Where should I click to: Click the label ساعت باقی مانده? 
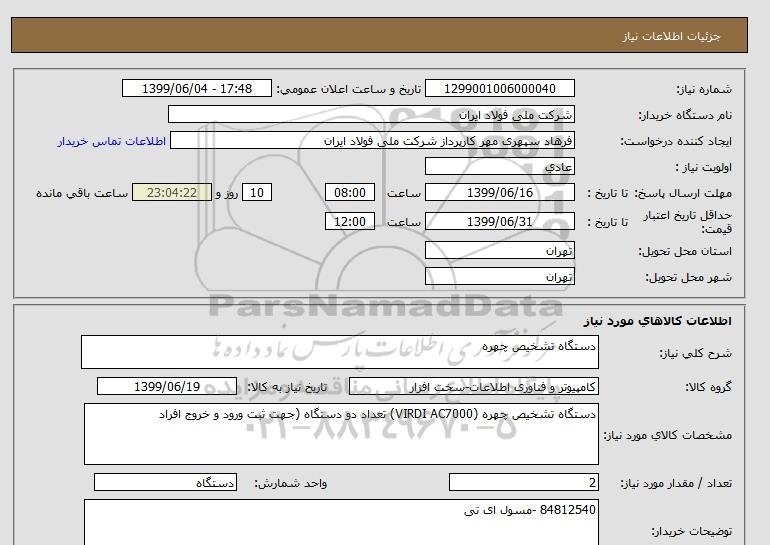(82, 193)
